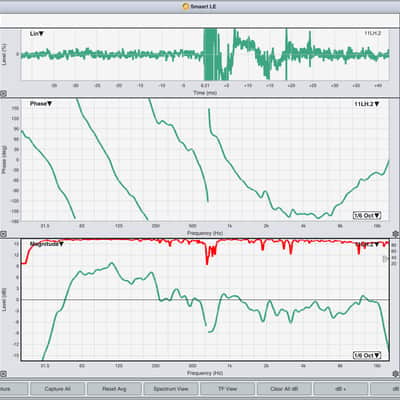Switch to TF View
The width and height of the screenshot is (400, 400).
[x=227, y=389]
